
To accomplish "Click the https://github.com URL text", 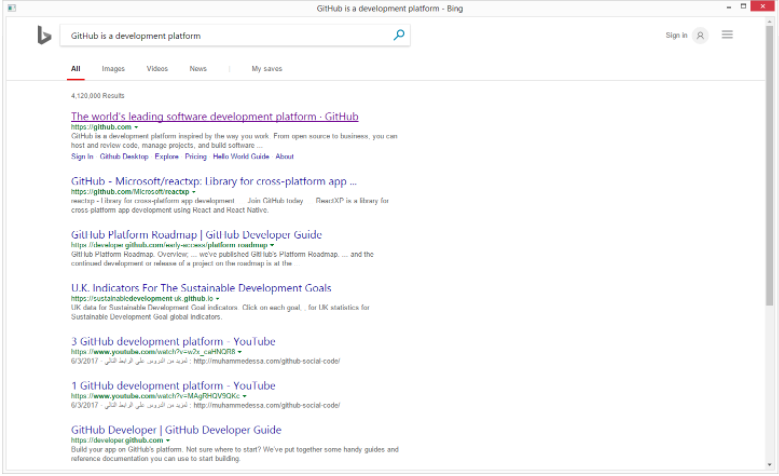I will coord(101,127).
